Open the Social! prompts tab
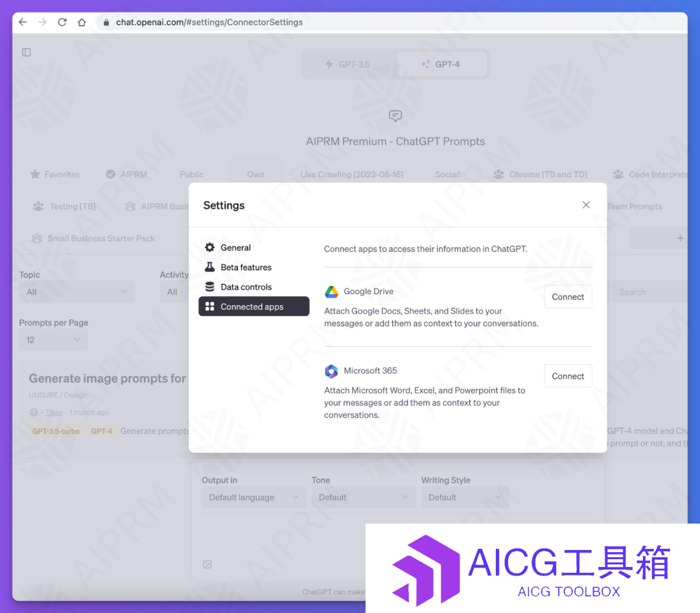 (x=448, y=174)
